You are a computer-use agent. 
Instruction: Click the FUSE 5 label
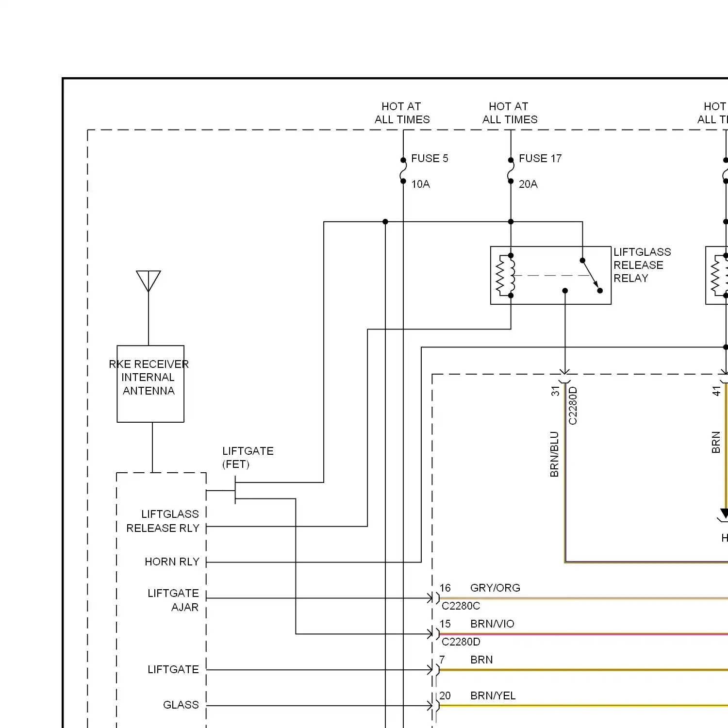click(430, 158)
